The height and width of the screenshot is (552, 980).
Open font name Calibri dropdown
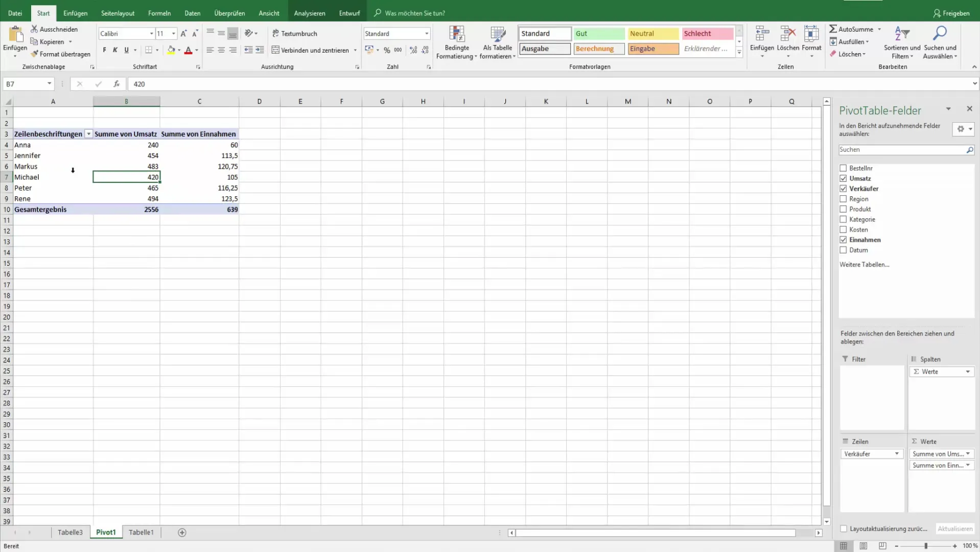click(x=151, y=34)
